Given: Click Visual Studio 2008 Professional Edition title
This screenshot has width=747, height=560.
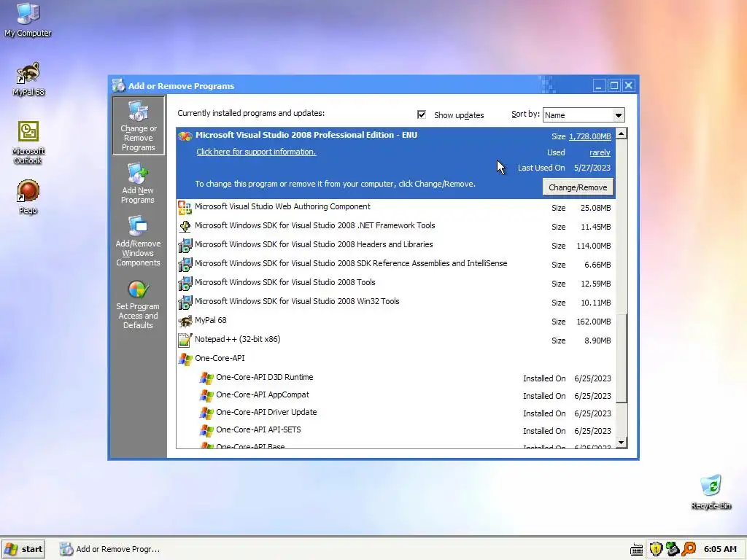Looking at the screenshot, I should click(306, 135).
